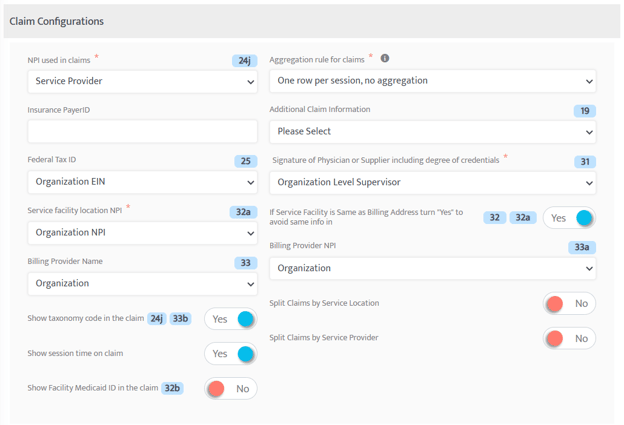Open the Billing Provider Name dropdown
The image size is (624, 425).
[x=142, y=284]
